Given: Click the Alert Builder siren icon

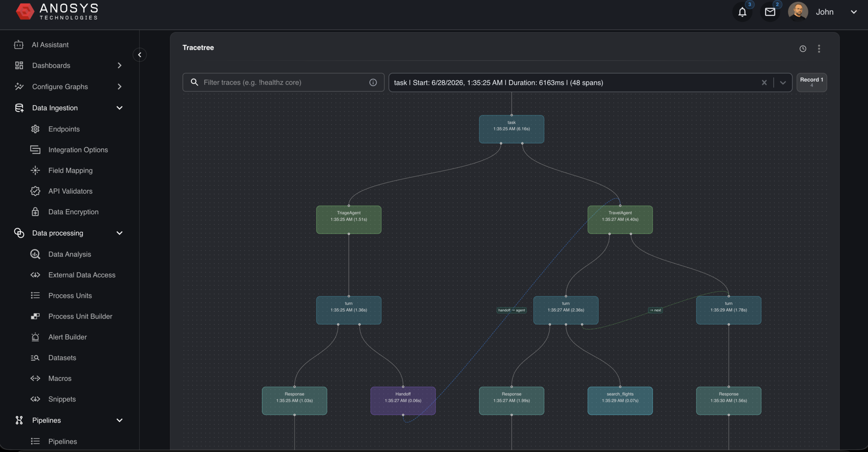Looking at the screenshot, I should tap(36, 337).
